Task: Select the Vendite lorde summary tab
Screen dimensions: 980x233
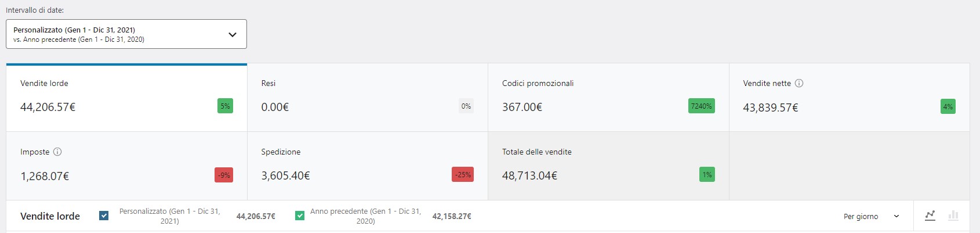Action: 126,97
